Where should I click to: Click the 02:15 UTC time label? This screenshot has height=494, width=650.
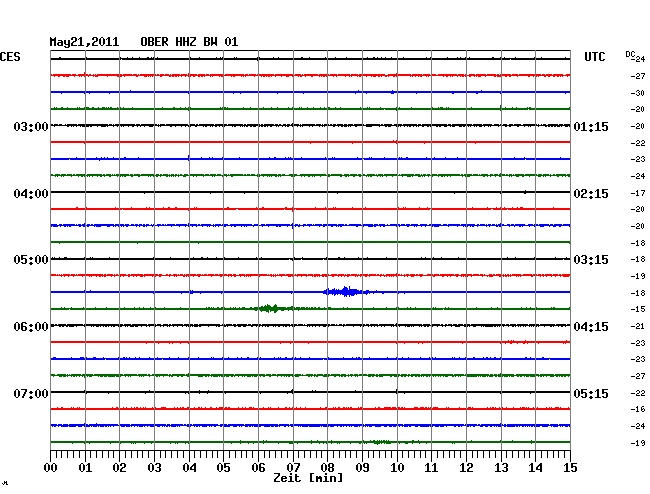point(591,194)
